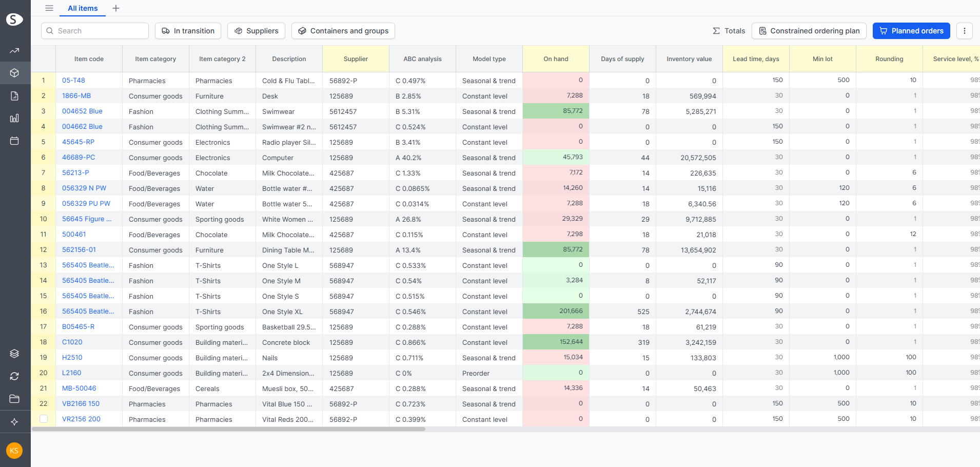Click the calendar sidebar icon
This screenshot has width=980, height=467.
point(14,141)
